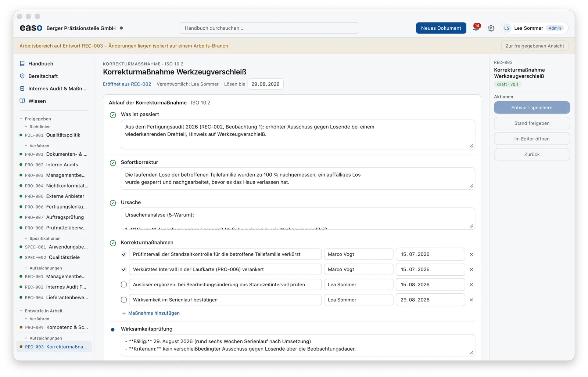Collapse the 'Freigegeben' tree section
Viewport: 588px width, 377px height.
21,119
